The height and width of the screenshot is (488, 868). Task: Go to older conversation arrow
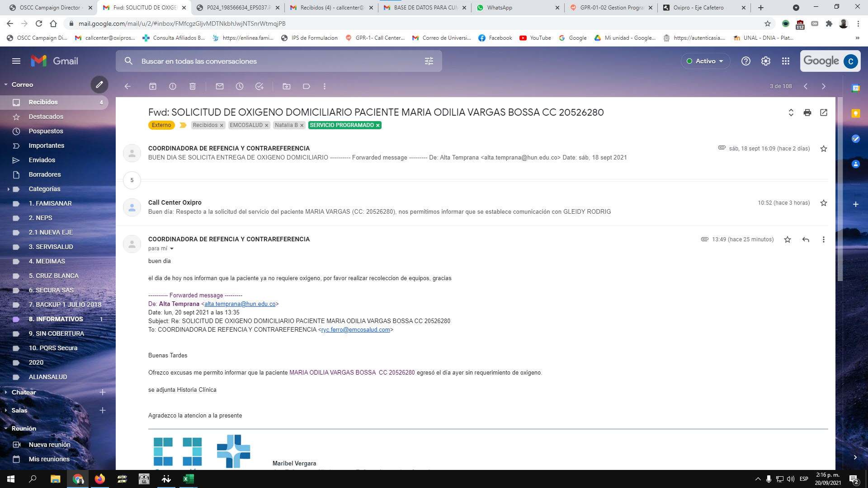(x=824, y=86)
